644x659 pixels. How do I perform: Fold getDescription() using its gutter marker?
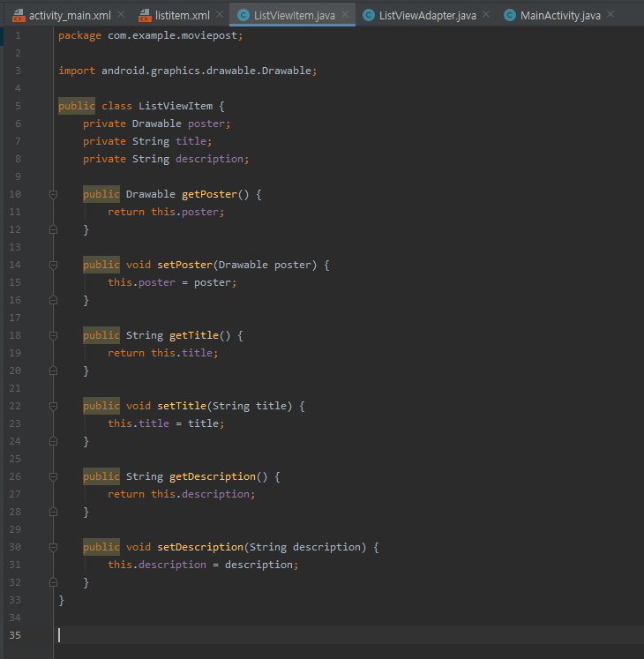point(53,476)
